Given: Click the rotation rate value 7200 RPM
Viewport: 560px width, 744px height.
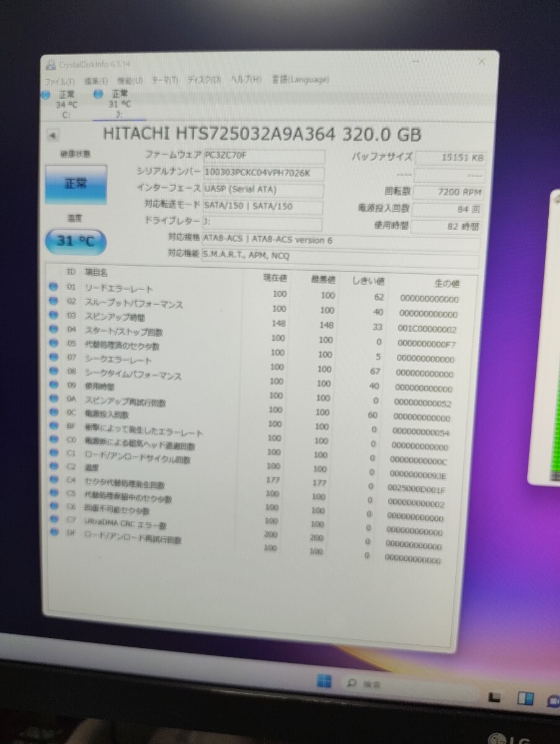Looking at the screenshot, I should (x=448, y=192).
